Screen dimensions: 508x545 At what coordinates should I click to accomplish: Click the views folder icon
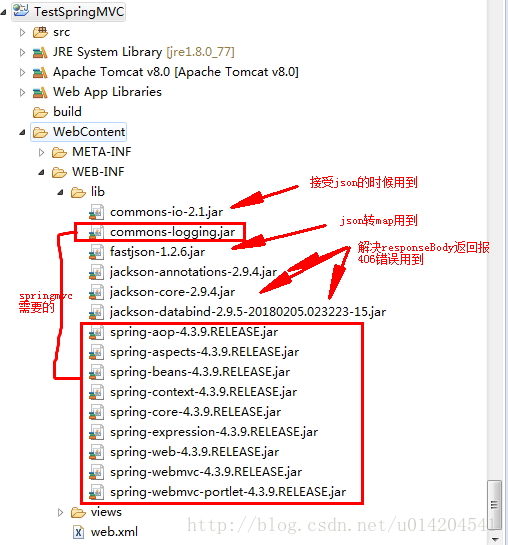pyautogui.click(x=79, y=512)
